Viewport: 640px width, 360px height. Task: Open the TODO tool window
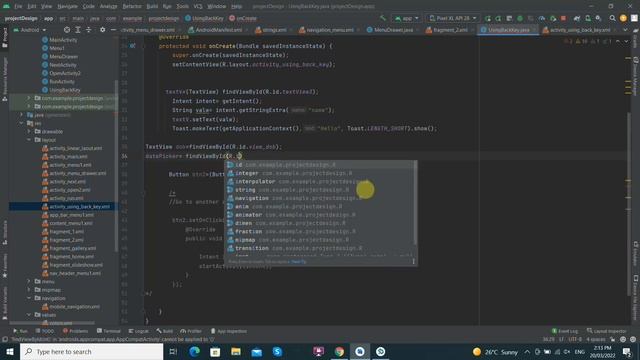click(x=44, y=331)
